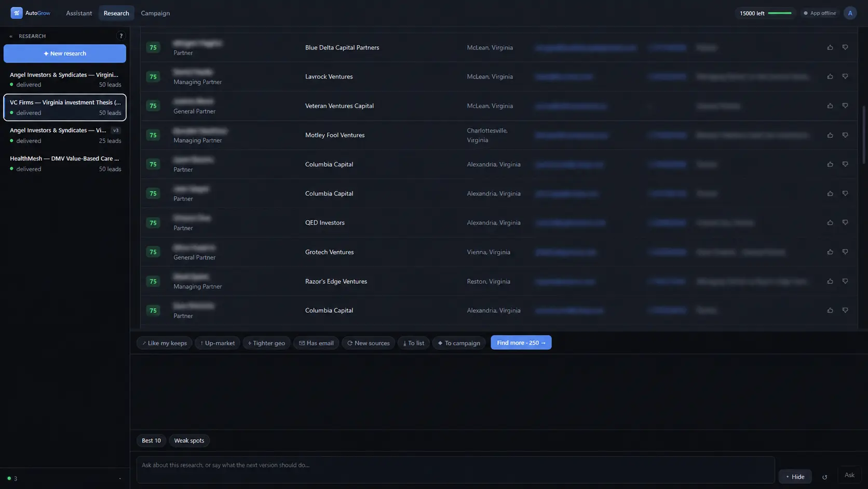Send leads To campaign

[459, 343]
